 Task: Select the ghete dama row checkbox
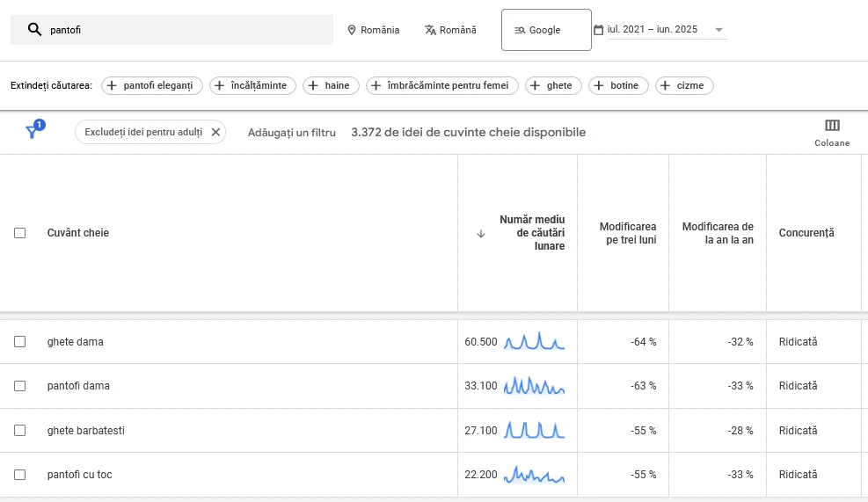click(x=20, y=341)
